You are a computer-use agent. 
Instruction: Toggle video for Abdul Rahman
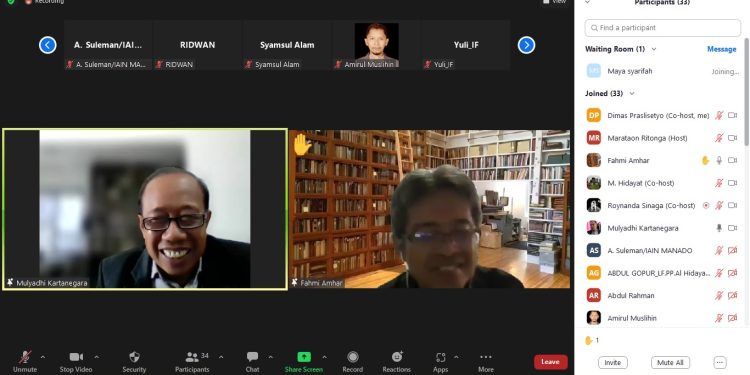pos(732,296)
